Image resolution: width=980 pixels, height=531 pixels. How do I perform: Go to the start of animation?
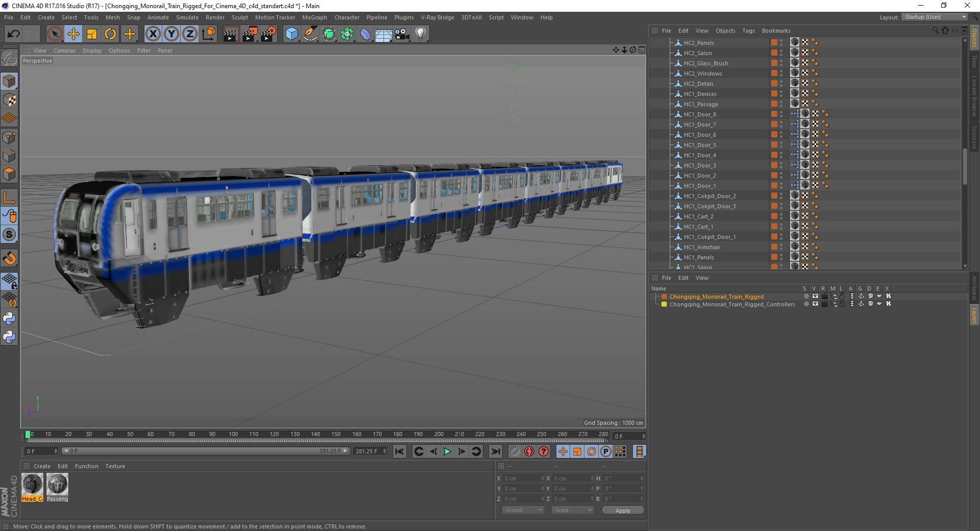click(x=400, y=451)
